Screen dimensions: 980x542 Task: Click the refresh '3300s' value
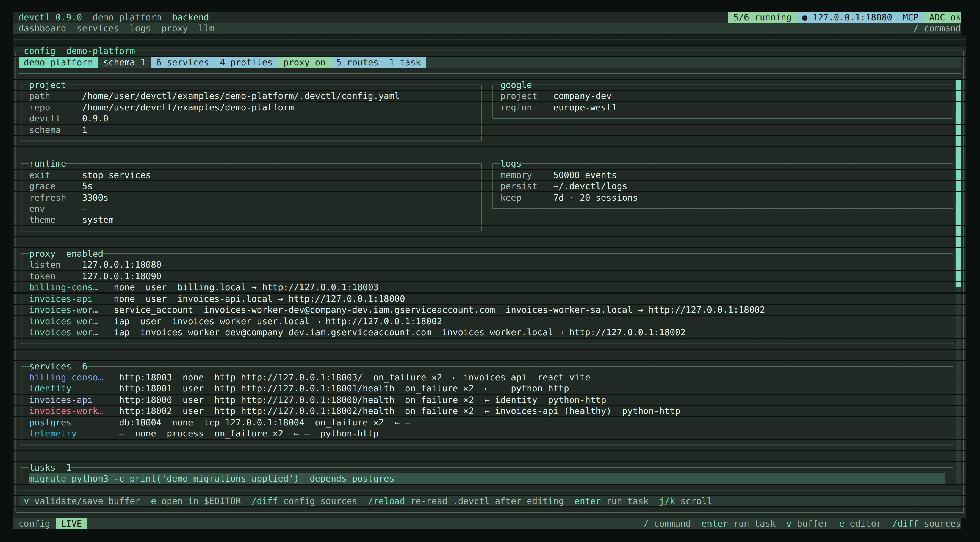click(95, 198)
